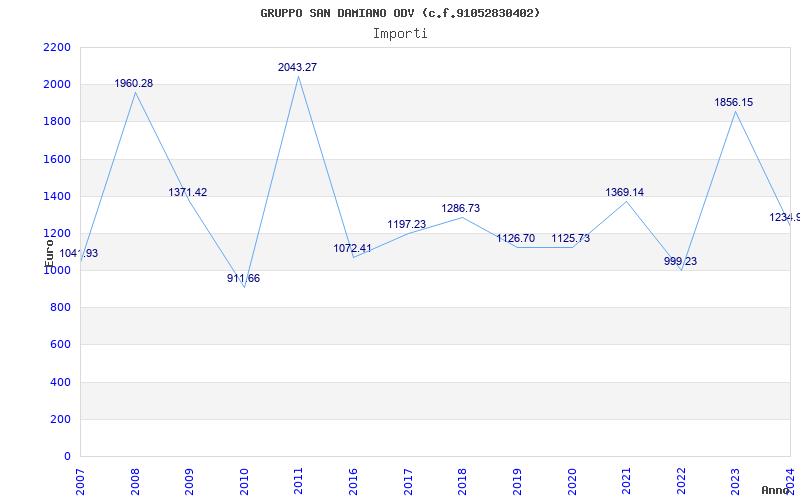Select the 1960.28 data label for 2008
800x500 pixels.
coord(134,84)
